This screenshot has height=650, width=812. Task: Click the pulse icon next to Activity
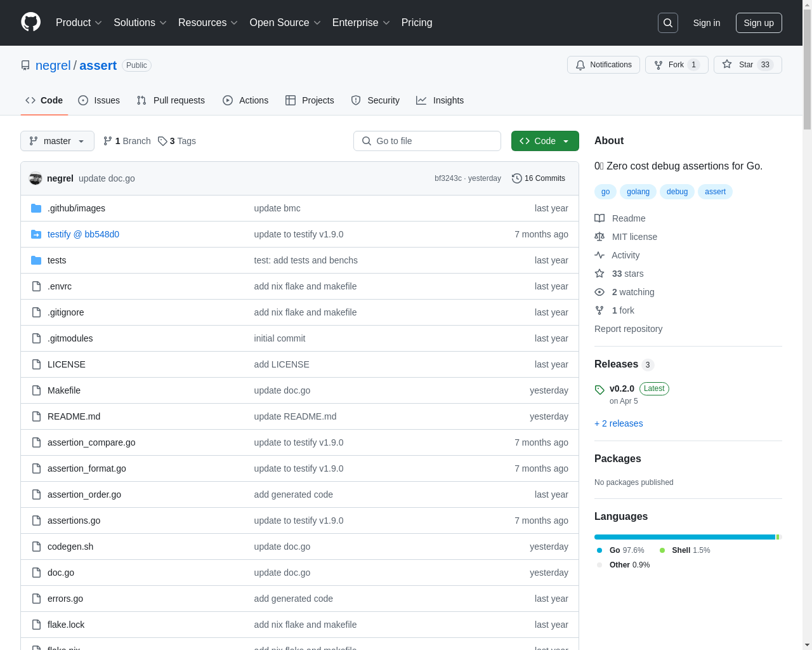tap(599, 255)
